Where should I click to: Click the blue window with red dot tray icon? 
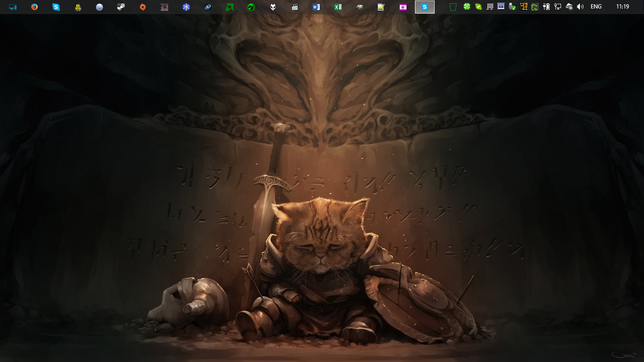click(x=501, y=7)
